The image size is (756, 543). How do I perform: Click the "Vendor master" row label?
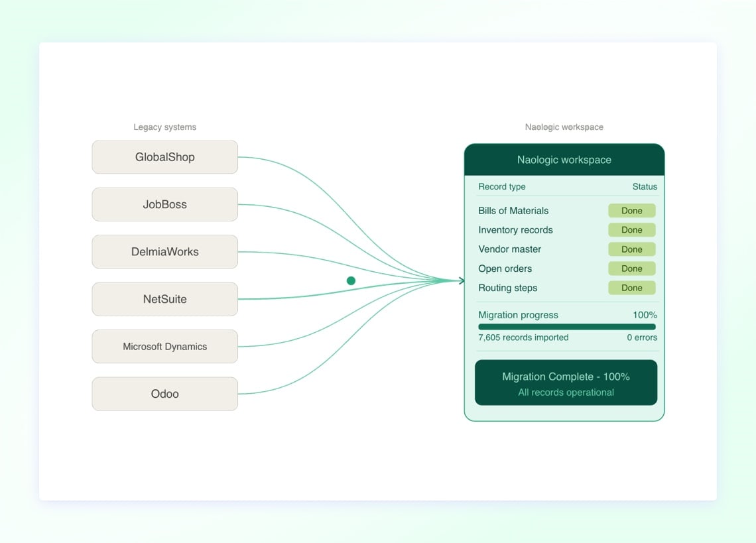pos(509,249)
